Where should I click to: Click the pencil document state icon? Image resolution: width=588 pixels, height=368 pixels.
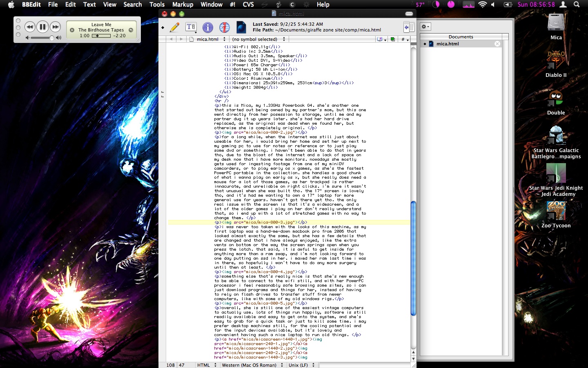click(175, 27)
